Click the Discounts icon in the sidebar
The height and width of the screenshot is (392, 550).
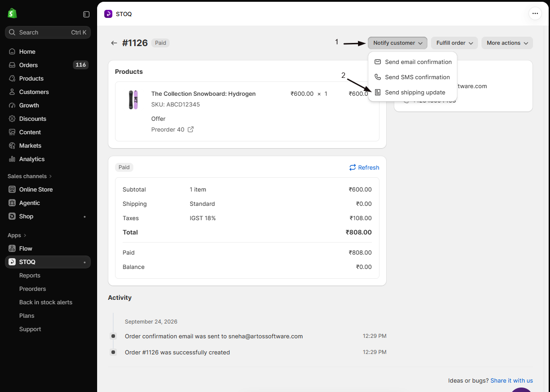(x=12, y=119)
